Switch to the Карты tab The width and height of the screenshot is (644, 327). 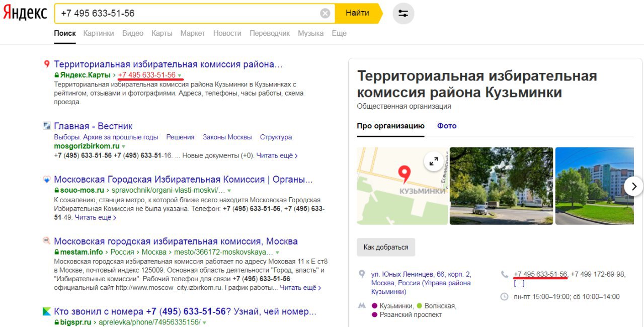click(x=162, y=33)
